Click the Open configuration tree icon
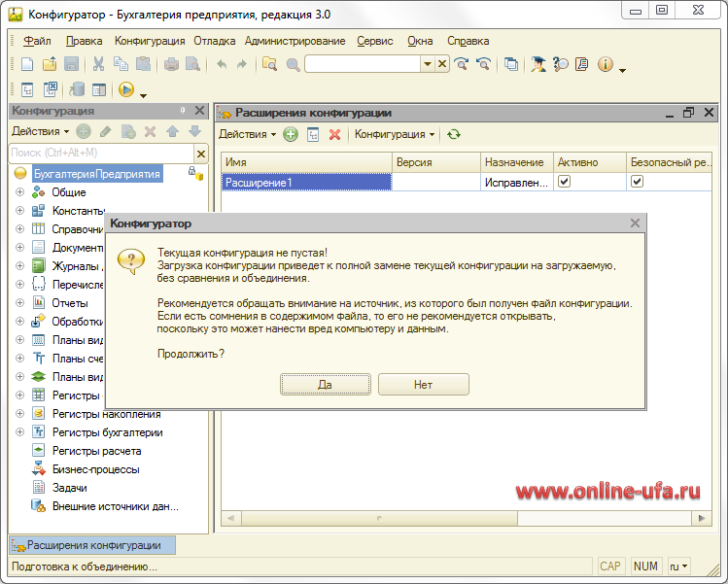The width and height of the screenshot is (728, 584). point(27,89)
